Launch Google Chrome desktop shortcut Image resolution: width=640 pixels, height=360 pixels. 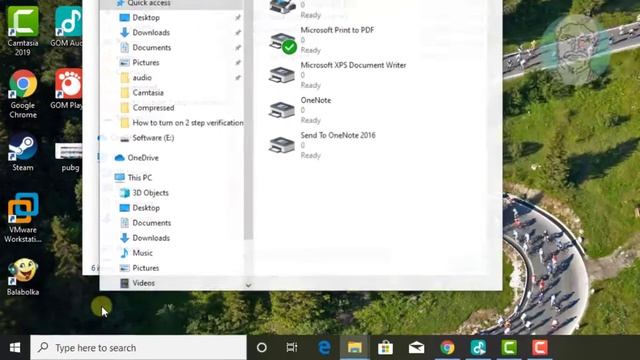click(x=23, y=94)
